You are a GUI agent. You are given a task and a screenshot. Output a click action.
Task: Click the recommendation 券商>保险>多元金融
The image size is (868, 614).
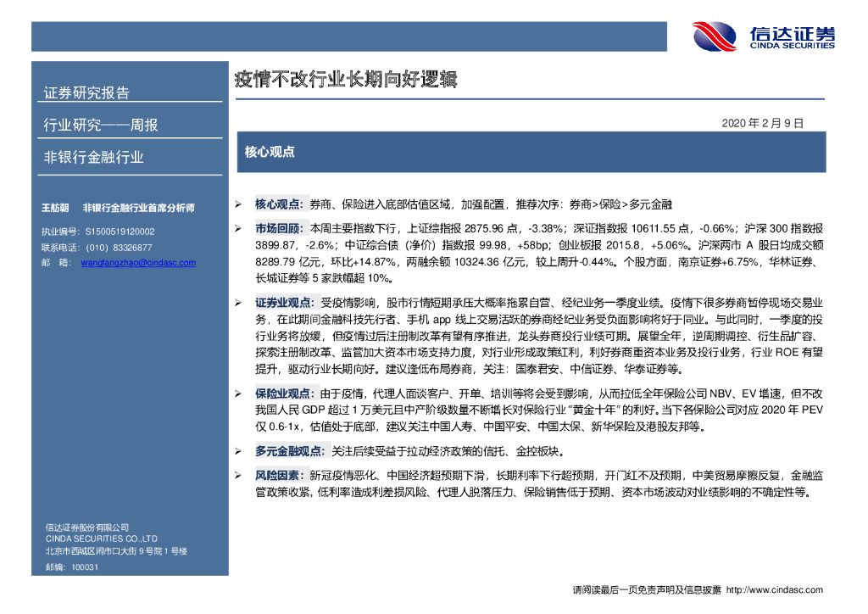(620, 204)
